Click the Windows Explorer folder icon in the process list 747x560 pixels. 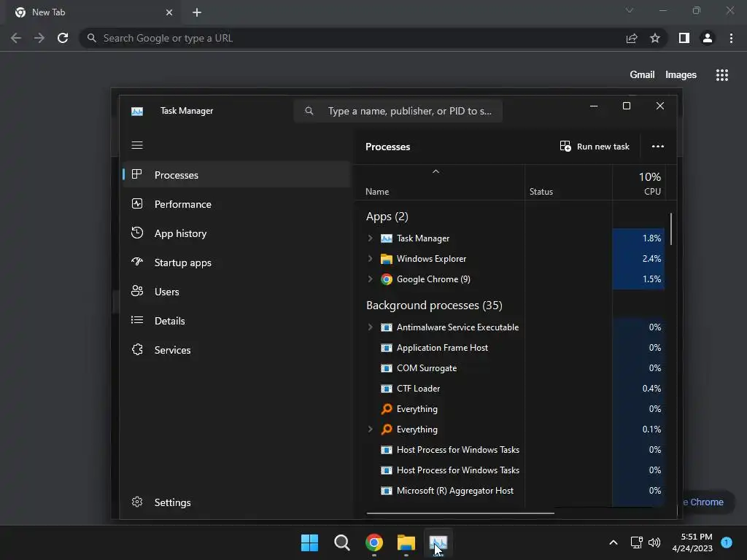coord(387,259)
